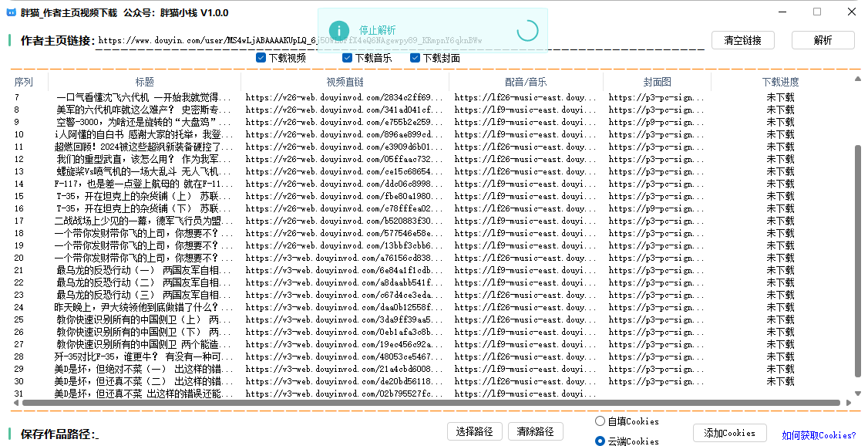Close the 胖猫 downloader window
This screenshot has height=446, width=868.
tap(851, 12)
